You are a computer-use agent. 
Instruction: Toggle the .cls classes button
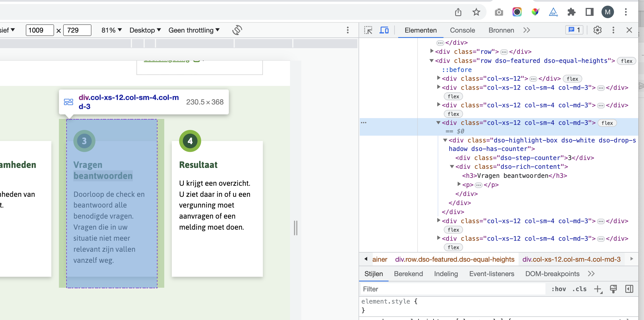[579, 289]
